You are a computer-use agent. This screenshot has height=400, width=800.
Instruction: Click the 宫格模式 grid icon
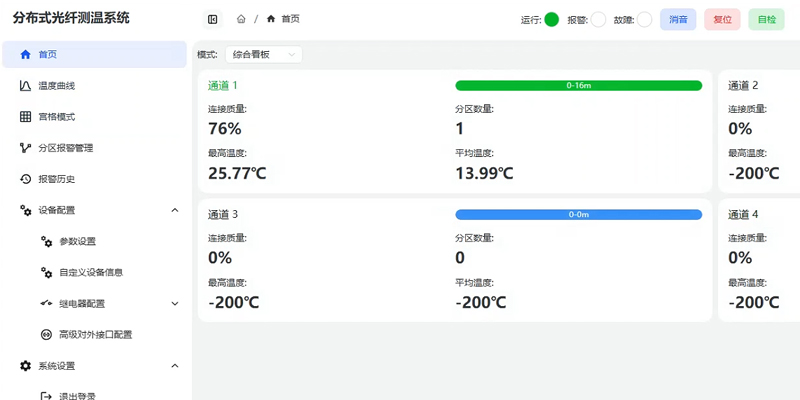[26, 117]
